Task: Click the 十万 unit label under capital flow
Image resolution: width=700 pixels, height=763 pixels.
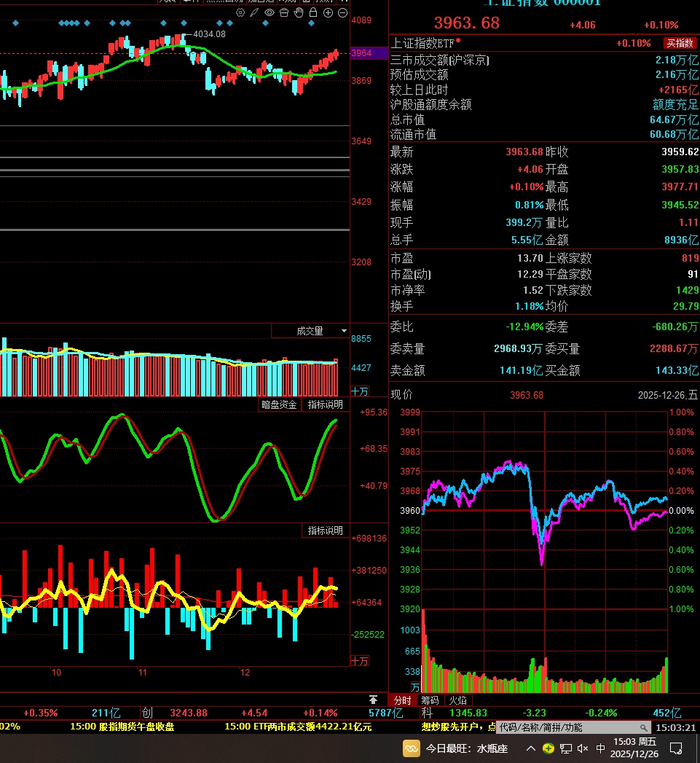Action: (x=360, y=661)
